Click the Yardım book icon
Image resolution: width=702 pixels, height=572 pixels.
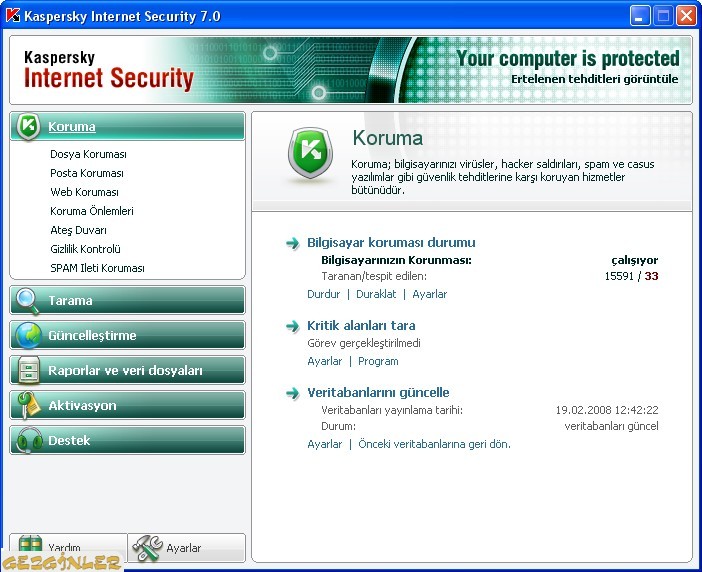(x=30, y=544)
